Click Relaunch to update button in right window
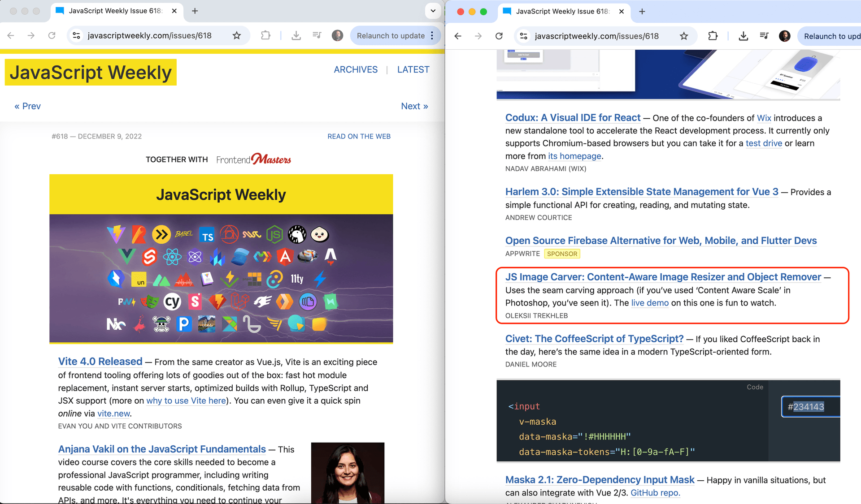The image size is (861, 504). pyautogui.click(x=829, y=36)
